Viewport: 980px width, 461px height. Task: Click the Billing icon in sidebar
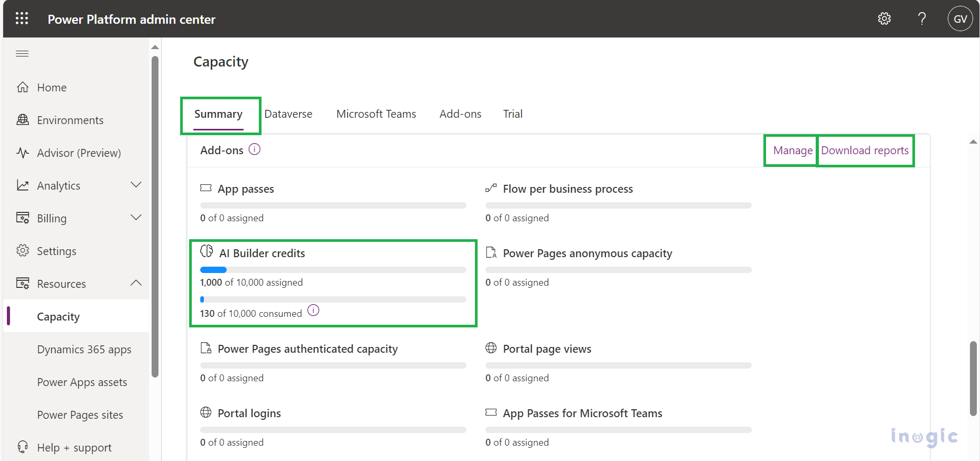pos(23,218)
